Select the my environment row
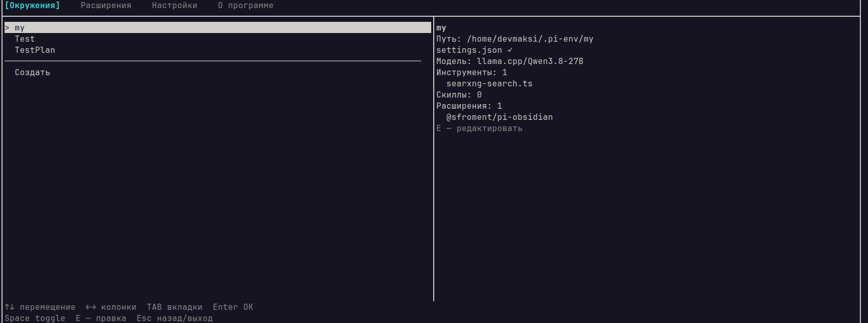 pos(218,28)
